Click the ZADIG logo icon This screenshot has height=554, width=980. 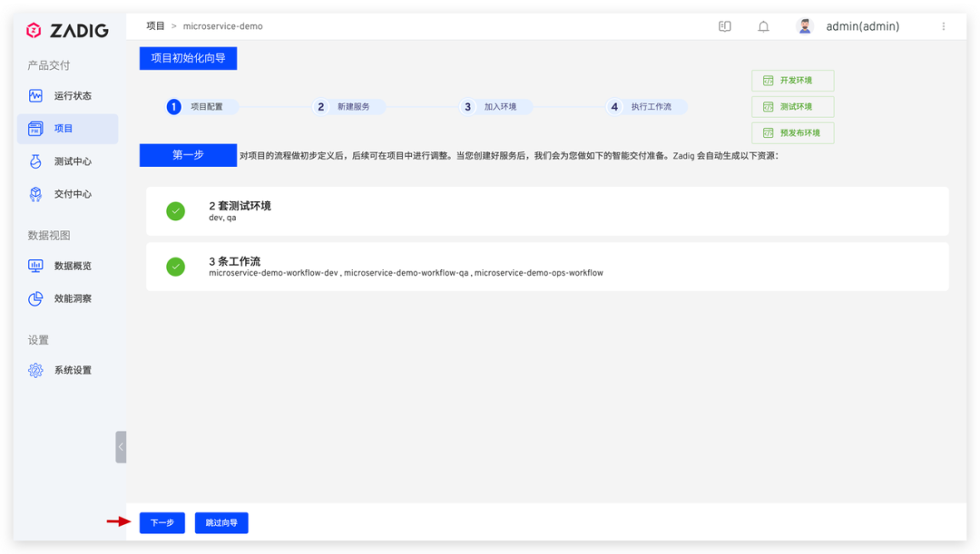click(34, 30)
